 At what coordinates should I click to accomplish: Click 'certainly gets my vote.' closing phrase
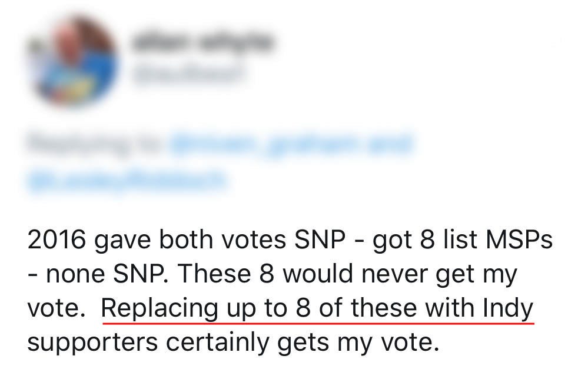(x=303, y=343)
